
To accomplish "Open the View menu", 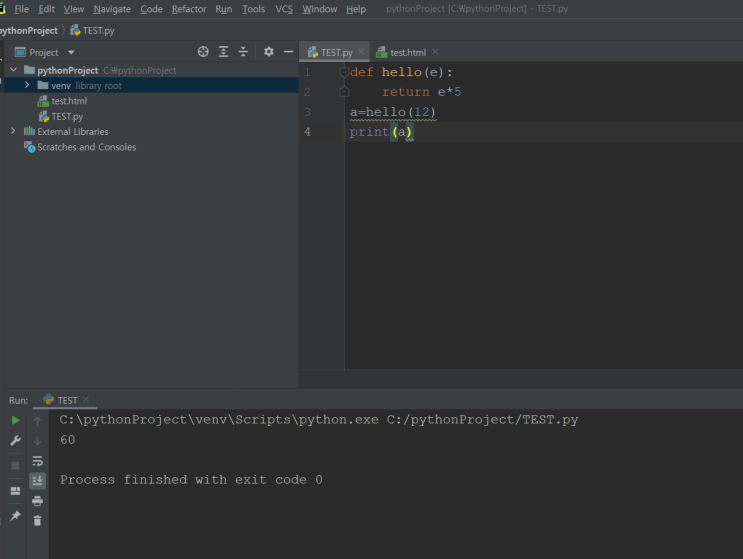I will (x=73, y=9).
